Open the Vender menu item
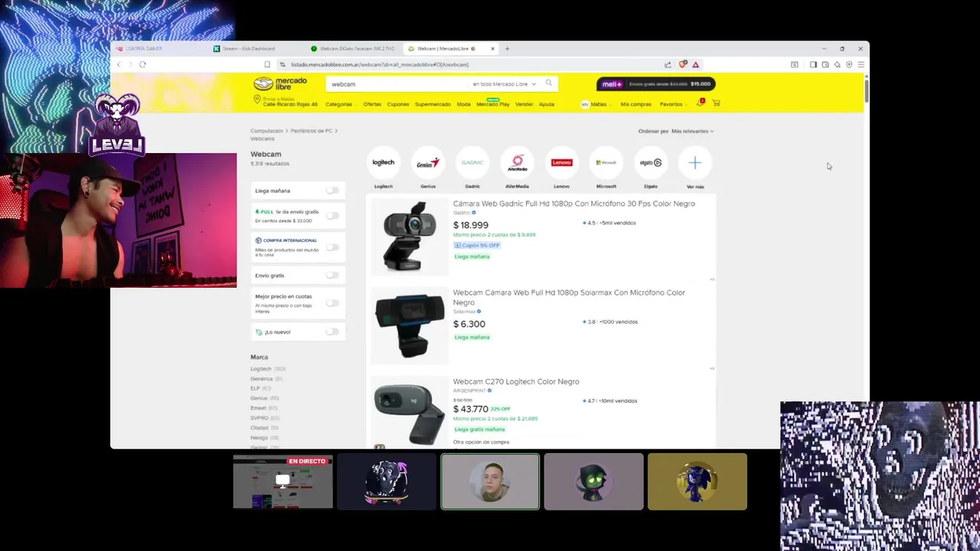The height and width of the screenshot is (551, 980). coord(524,104)
